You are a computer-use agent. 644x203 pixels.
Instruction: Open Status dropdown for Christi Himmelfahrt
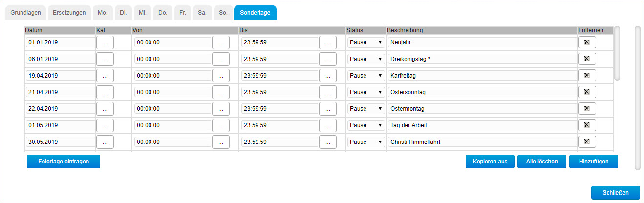click(365, 142)
